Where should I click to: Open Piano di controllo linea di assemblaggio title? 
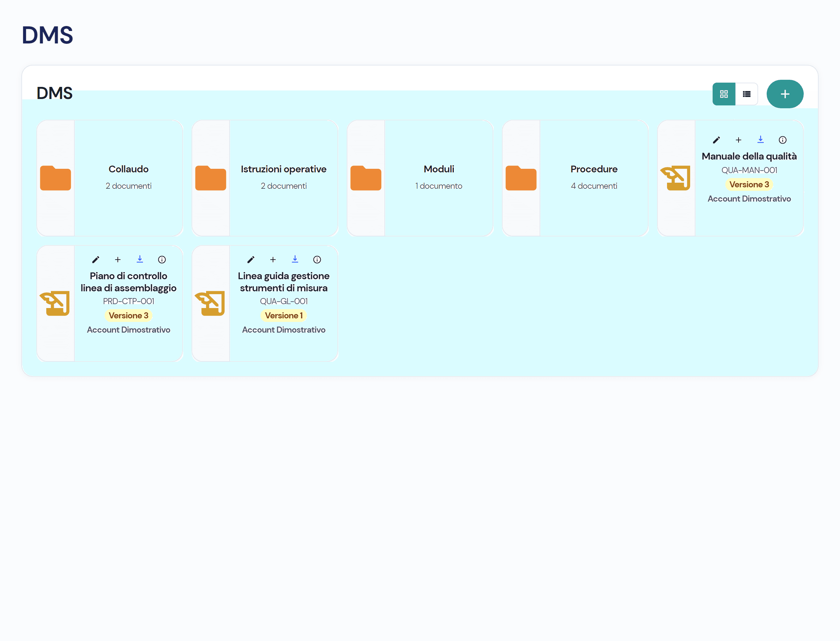[x=128, y=282]
